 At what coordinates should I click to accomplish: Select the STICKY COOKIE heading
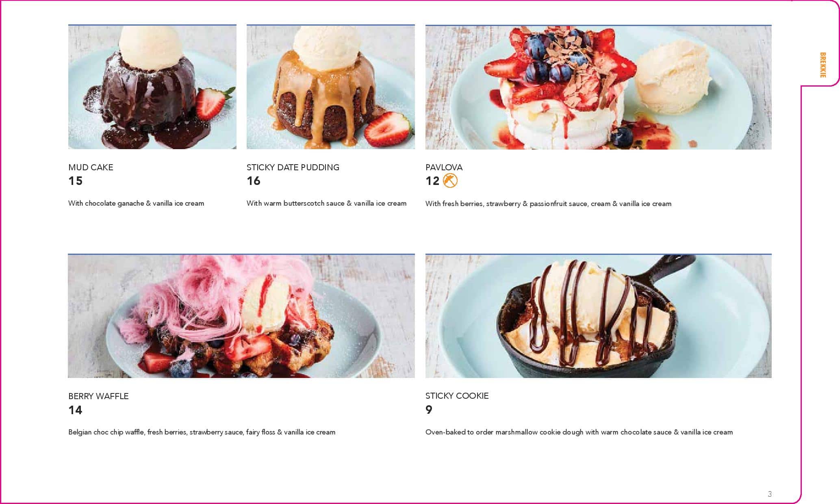tap(457, 396)
